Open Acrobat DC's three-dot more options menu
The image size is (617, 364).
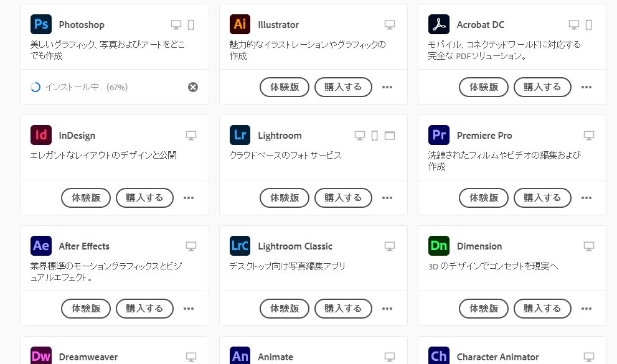586,87
